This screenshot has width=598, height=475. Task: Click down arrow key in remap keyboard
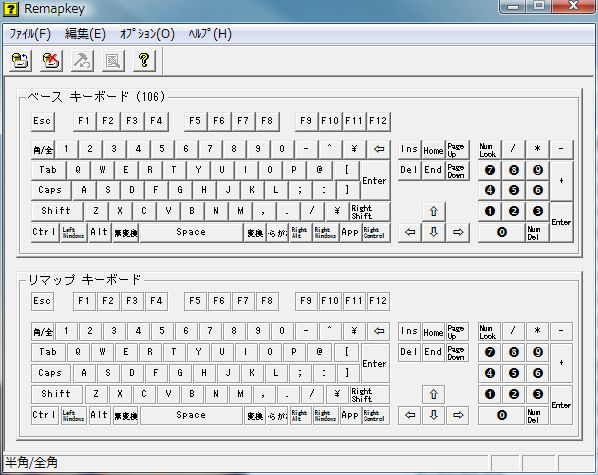433,415
